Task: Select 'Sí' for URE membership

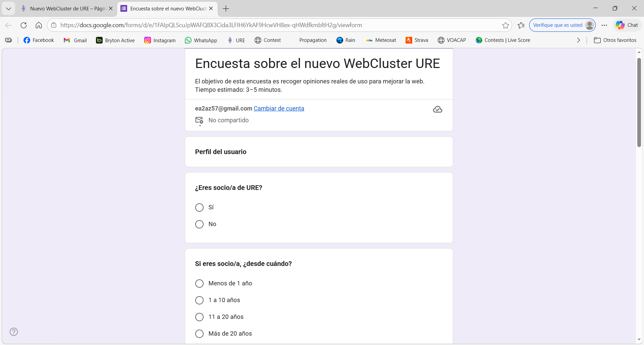Action: [200, 208]
